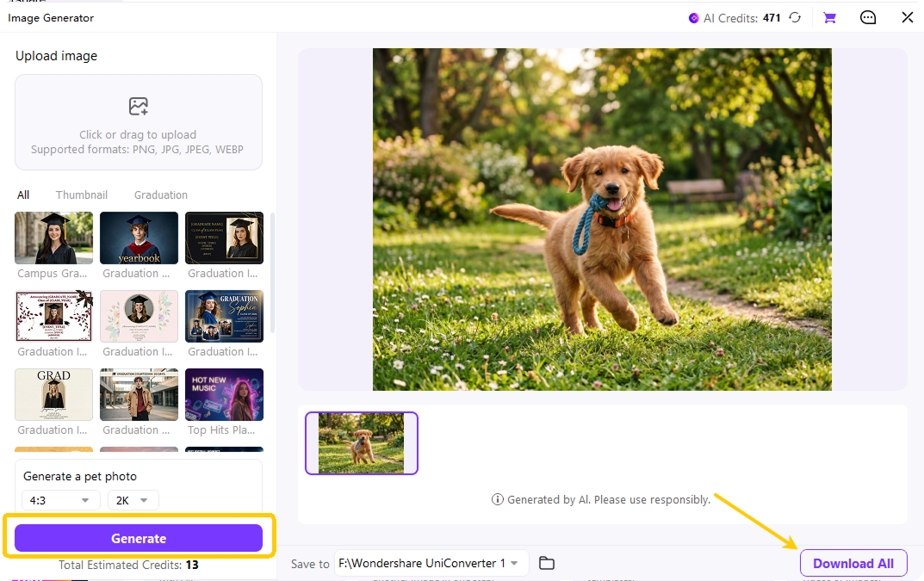Select the generated puppy result thumbnail
The height and width of the screenshot is (581, 924).
point(361,443)
